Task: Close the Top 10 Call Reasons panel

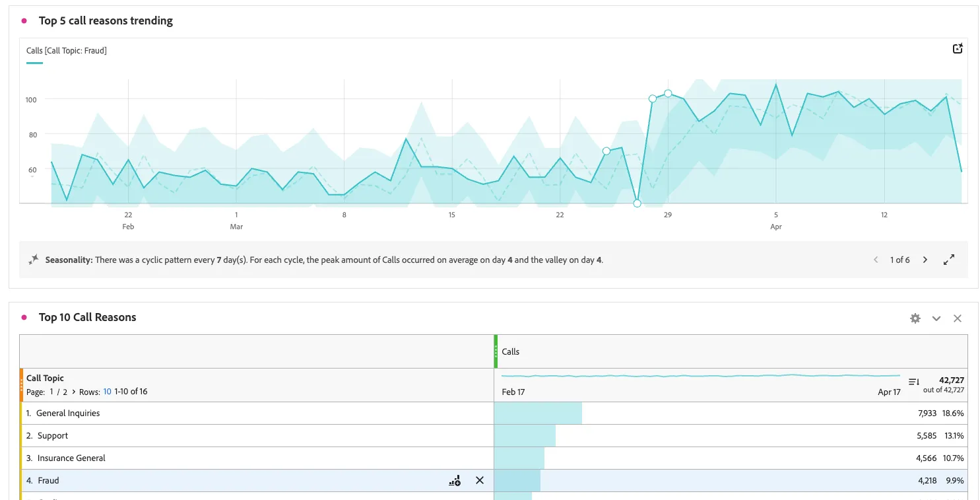Action: 958,318
